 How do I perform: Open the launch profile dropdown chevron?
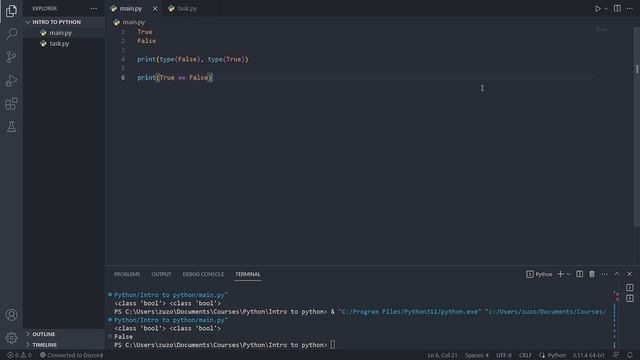569,274
